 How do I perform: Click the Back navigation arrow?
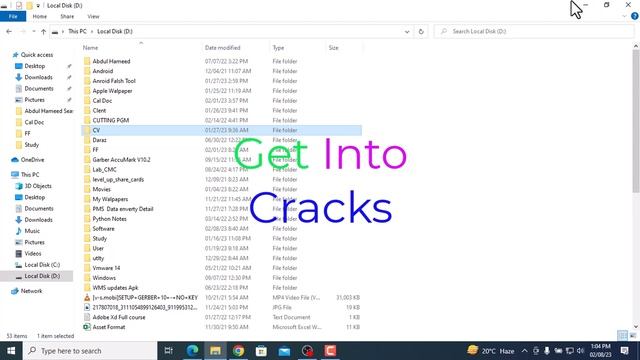9,31
